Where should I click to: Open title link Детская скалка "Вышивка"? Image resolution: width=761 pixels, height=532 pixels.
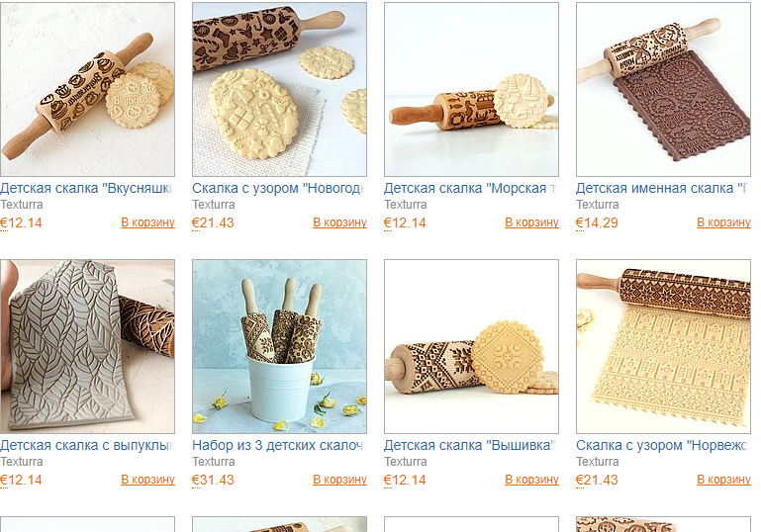tap(470, 445)
